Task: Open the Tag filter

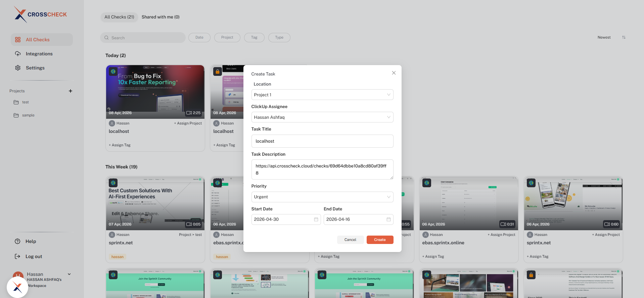Action: pos(254,38)
